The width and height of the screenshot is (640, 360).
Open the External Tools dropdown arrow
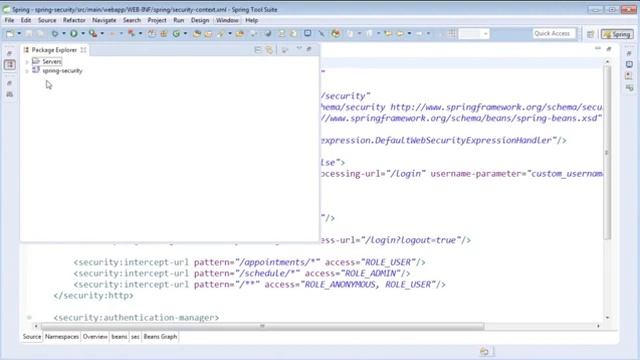point(102,34)
